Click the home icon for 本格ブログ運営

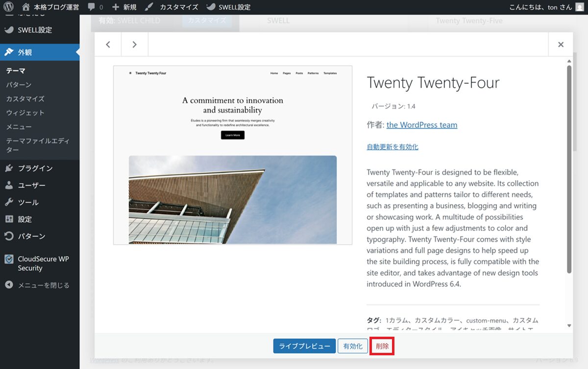coord(26,7)
